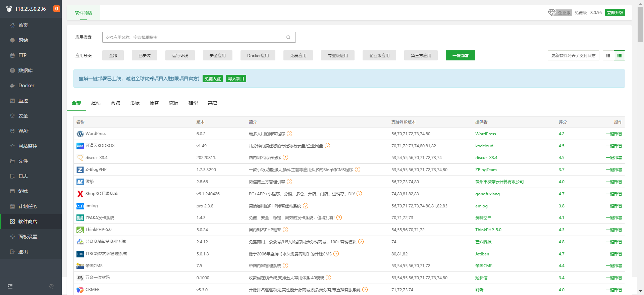Click the WAF sidebar icon
Image resolution: width=644 pixels, height=295 pixels.
[x=12, y=131]
